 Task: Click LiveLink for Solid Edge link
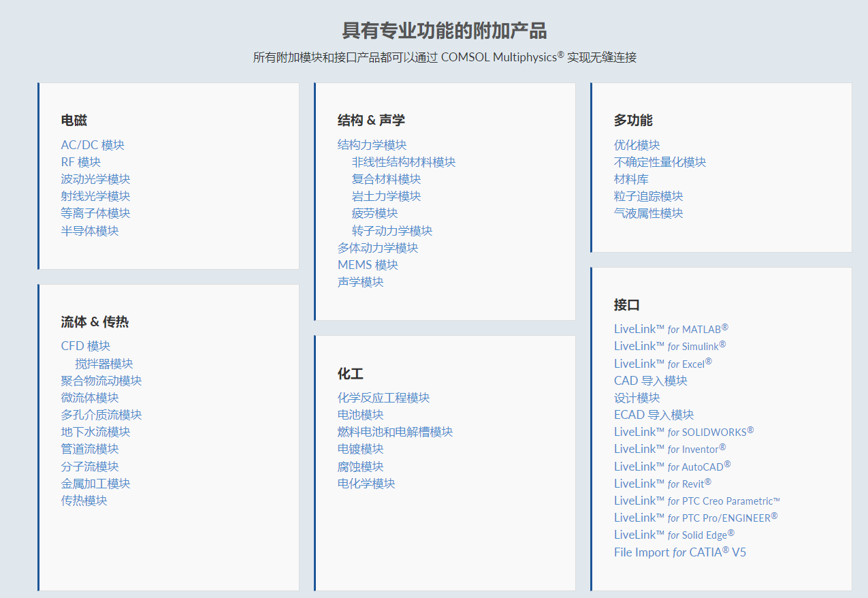point(674,535)
